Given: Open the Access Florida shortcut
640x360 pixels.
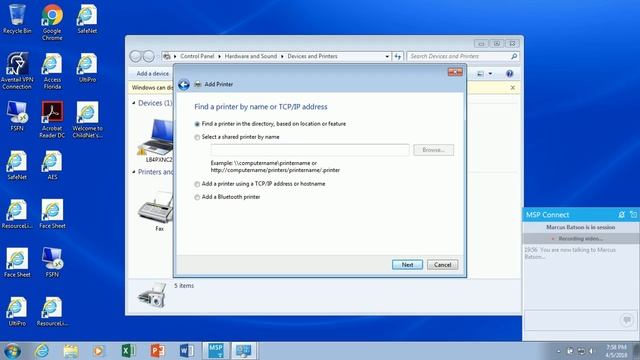Looking at the screenshot, I should pyautogui.click(x=52, y=71).
